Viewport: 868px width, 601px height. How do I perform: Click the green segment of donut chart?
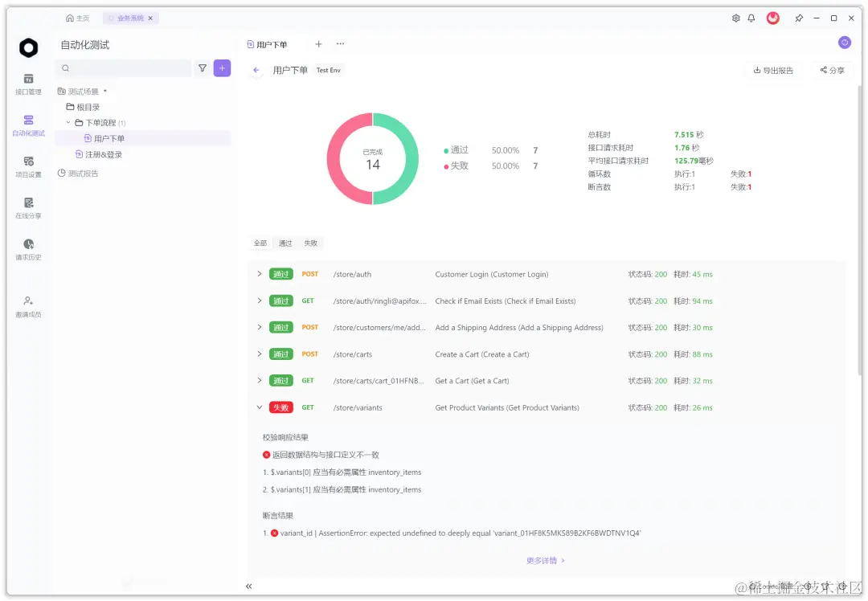(411, 159)
